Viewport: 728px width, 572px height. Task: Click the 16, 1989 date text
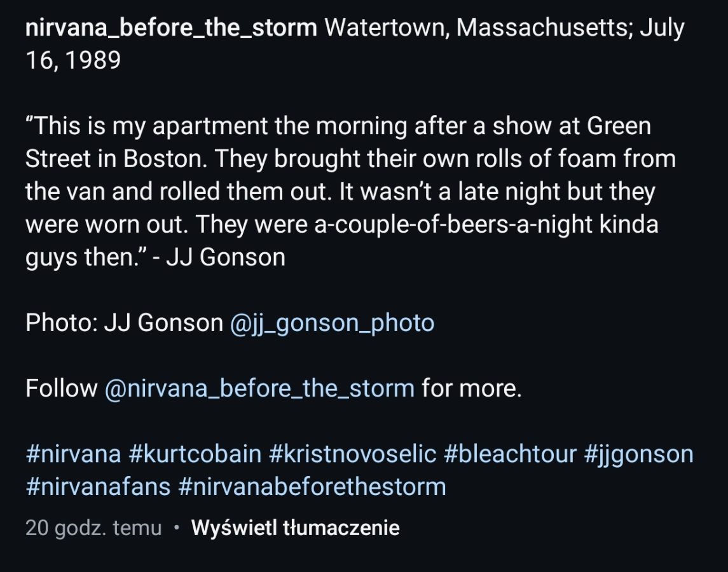click(x=73, y=60)
